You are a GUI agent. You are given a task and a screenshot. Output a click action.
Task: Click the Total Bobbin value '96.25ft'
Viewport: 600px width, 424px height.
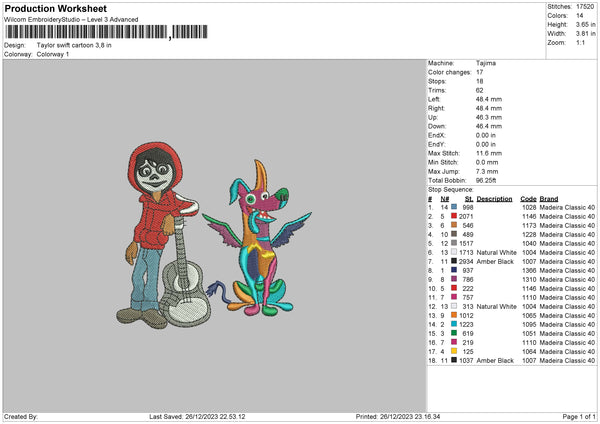(486, 180)
